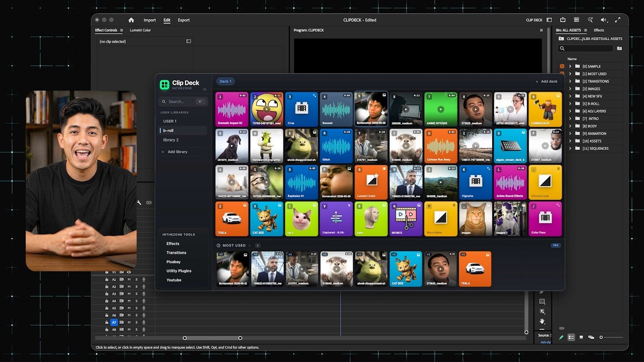The height and width of the screenshot is (362, 644).
Task: Click the bin path folder-up icon
Action: tap(562, 39)
